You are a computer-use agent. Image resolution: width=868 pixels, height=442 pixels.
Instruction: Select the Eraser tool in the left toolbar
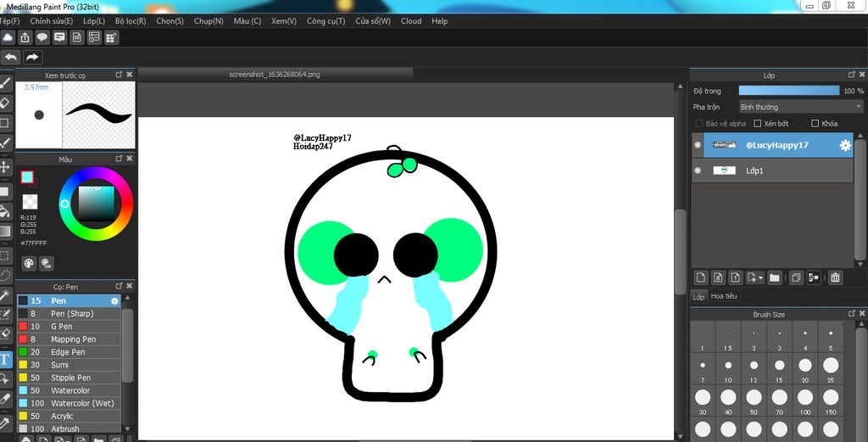click(5, 103)
